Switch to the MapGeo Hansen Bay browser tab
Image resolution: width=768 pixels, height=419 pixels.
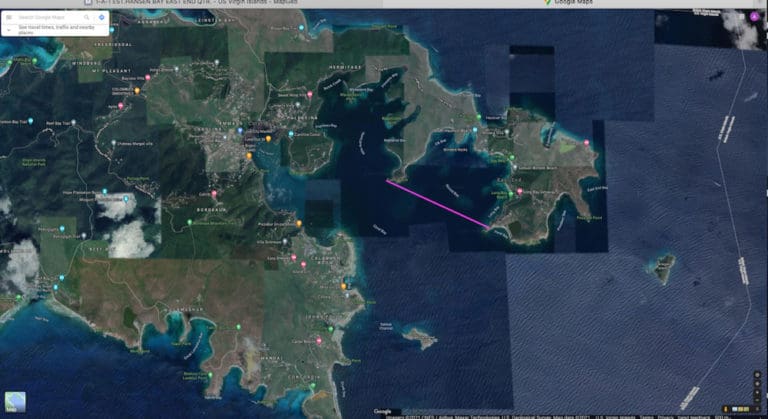191,2
